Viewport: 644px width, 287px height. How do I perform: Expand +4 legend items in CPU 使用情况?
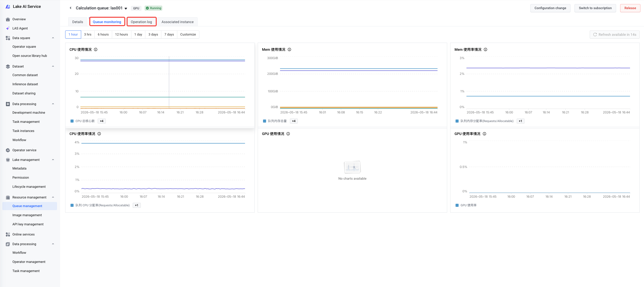click(x=102, y=121)
